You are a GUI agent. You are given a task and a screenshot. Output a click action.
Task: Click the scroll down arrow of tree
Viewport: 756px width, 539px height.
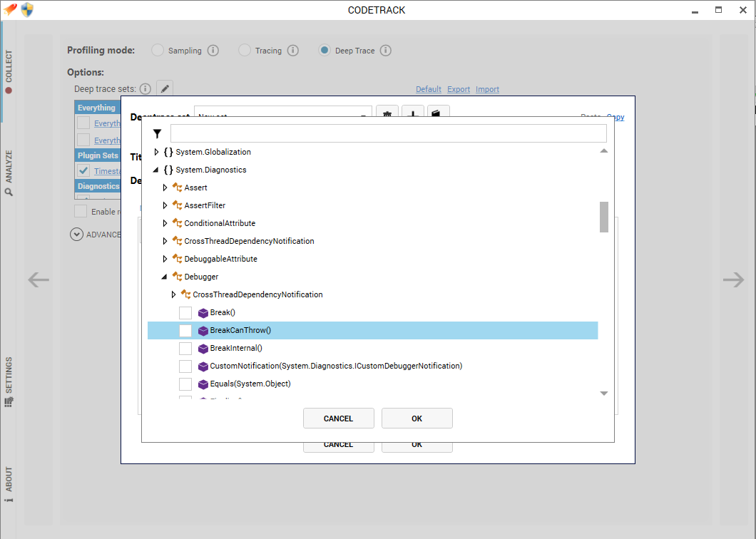click(x=603, y=394)
